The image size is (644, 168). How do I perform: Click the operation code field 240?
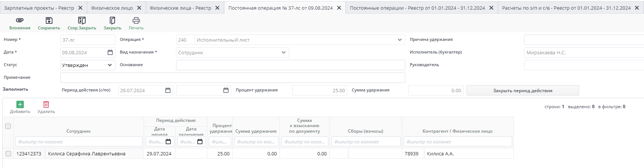[x=185, y=40]
